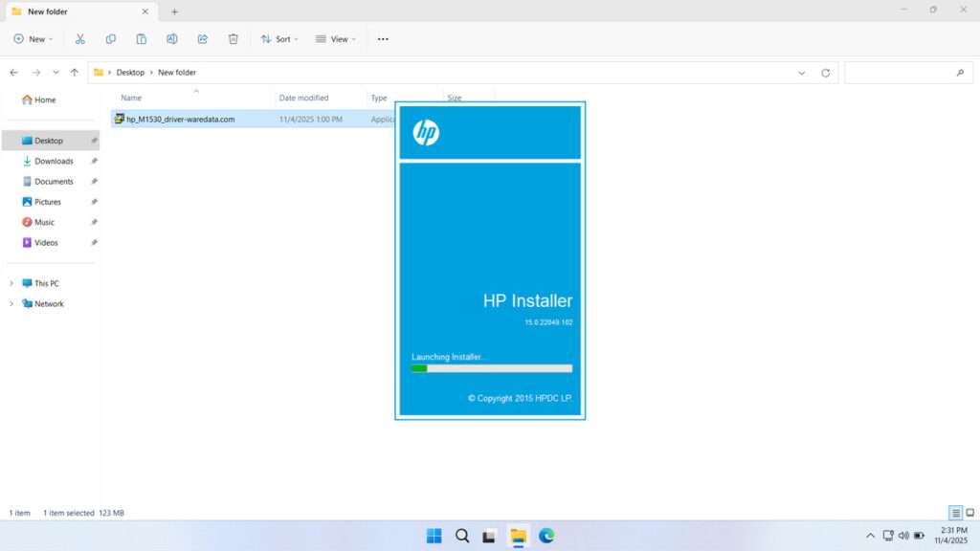The image size is (980, 551).
Task: Select Home in the navigation pane
Action: [x=45, y=99]
